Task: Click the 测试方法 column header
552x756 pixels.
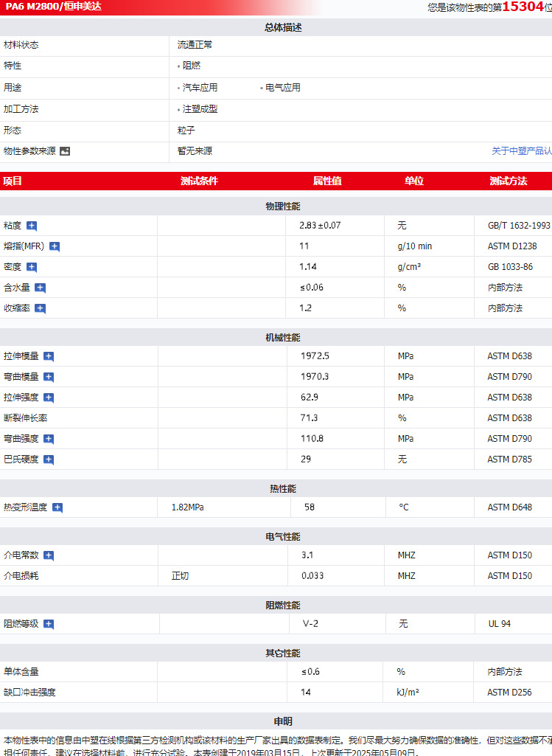Action: pyautogui.click(x=509, y=181)
